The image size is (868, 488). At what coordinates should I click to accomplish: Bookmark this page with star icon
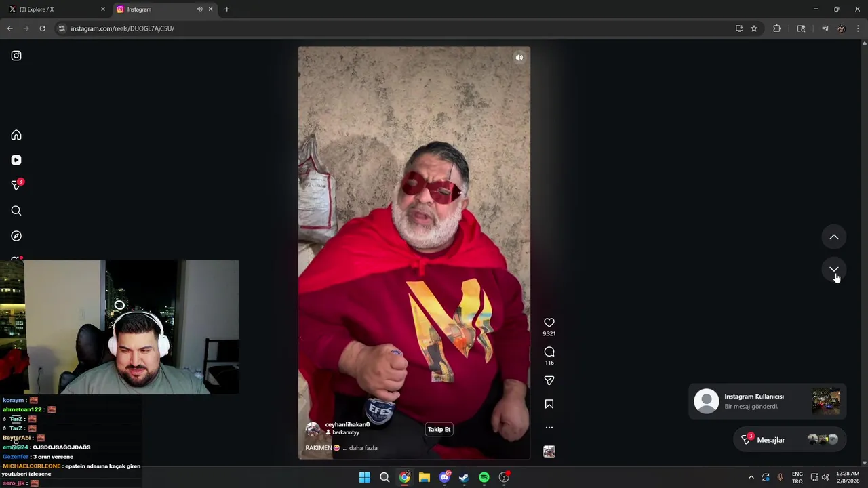coord(754,28)
